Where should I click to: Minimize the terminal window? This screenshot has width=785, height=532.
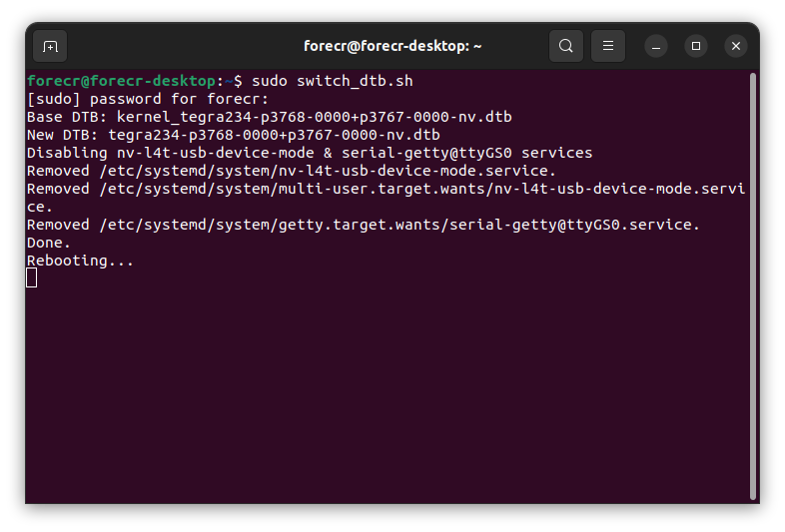coord(656,46)
